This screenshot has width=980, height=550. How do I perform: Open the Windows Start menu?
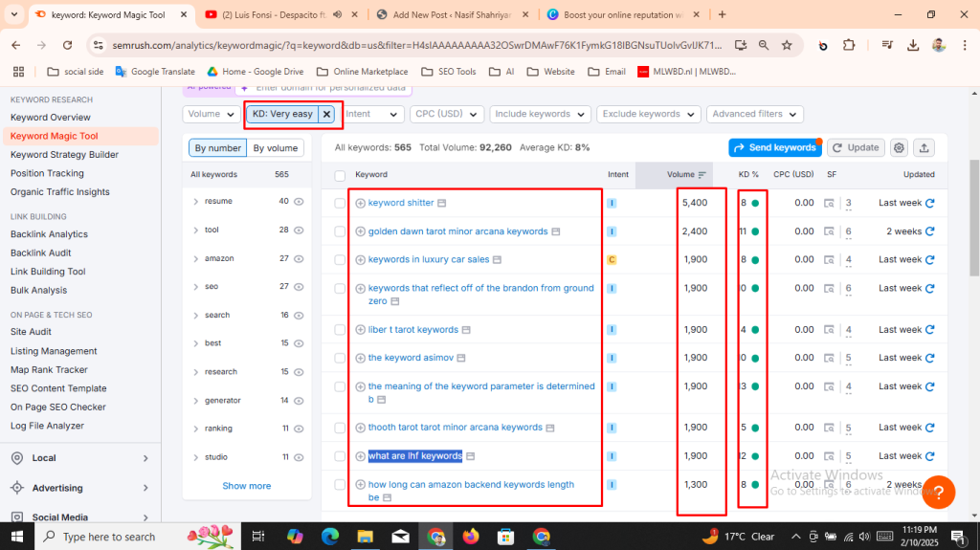pyautogui.click(x=17, y=537)
